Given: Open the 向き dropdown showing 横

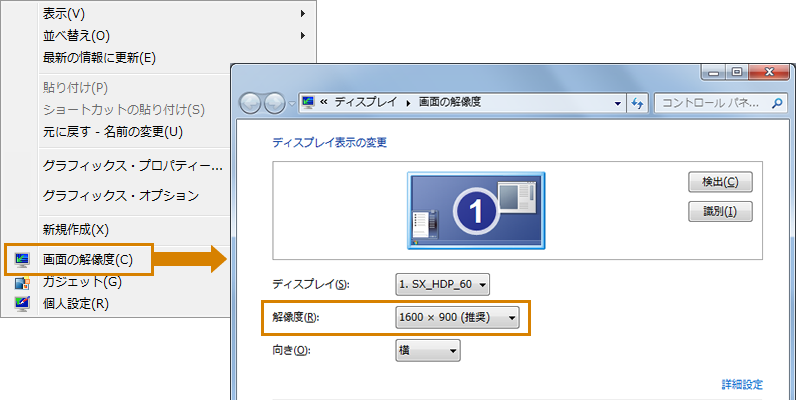Looking at the screenshot, I should click(x=428, y=350).
